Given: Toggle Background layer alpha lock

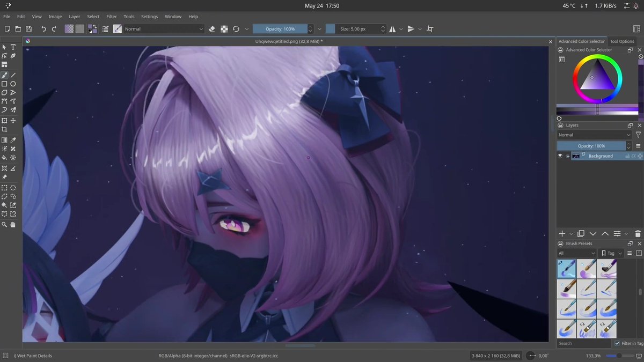Looking at the screenshot, I should pyautogui.click(x=634, y=156).
